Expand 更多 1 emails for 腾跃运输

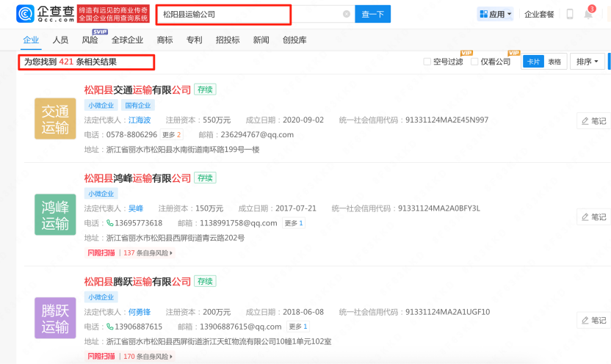coord(298,327)
